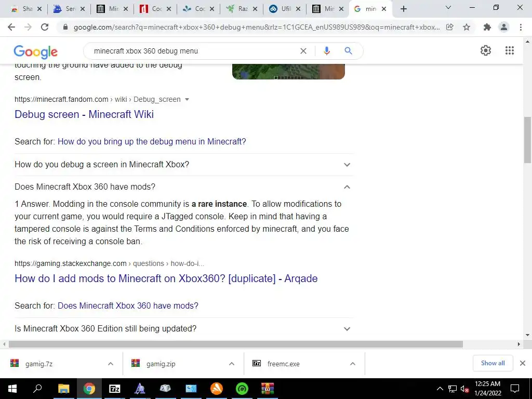Click the address bar URL

point(257,27)
